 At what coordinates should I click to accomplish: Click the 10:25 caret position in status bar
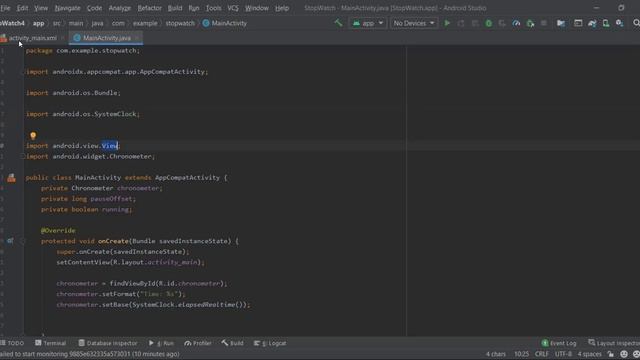(x=521, y=354)
